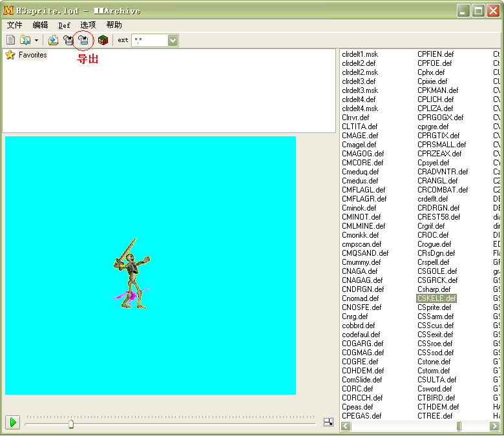Play the sprite animation
The width and height of the screenshot is (504, 436).
point(13,422)
